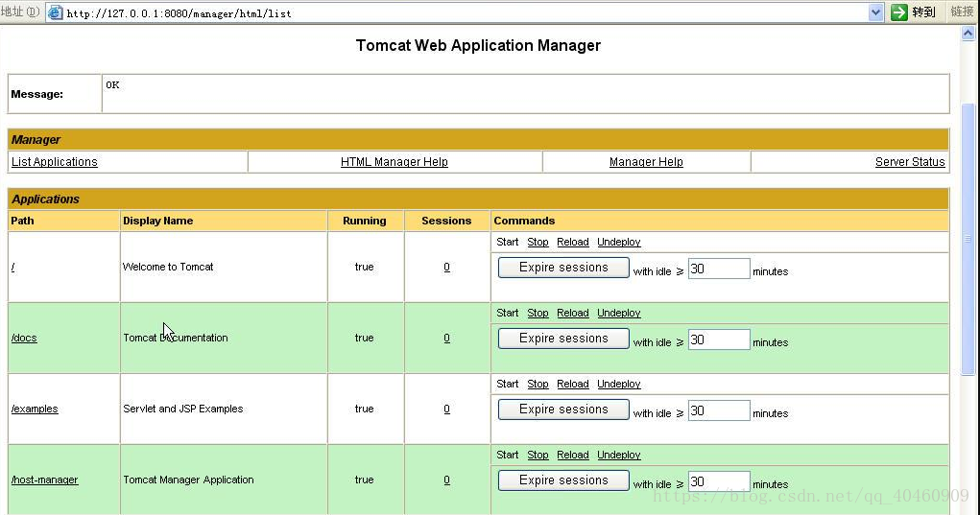This screenshot has width=980, height=515.
Task: Open HTML Manager Help link
Action: pos(394,162)
